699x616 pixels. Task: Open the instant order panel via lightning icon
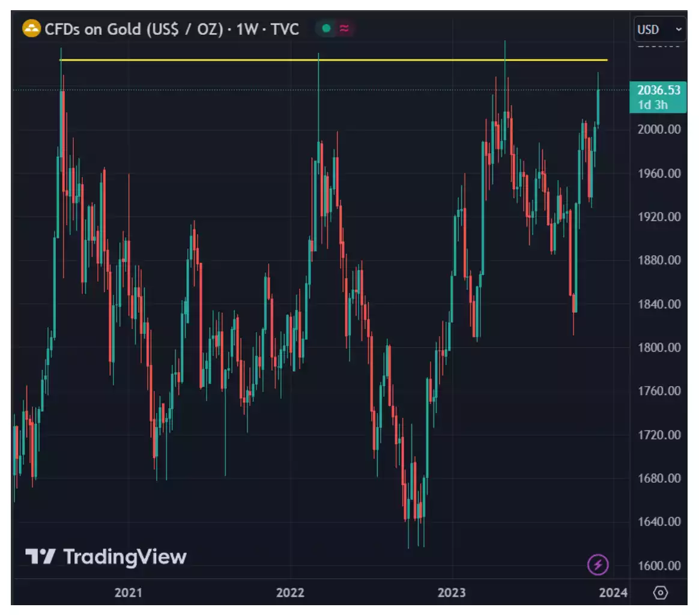(598, 564)
